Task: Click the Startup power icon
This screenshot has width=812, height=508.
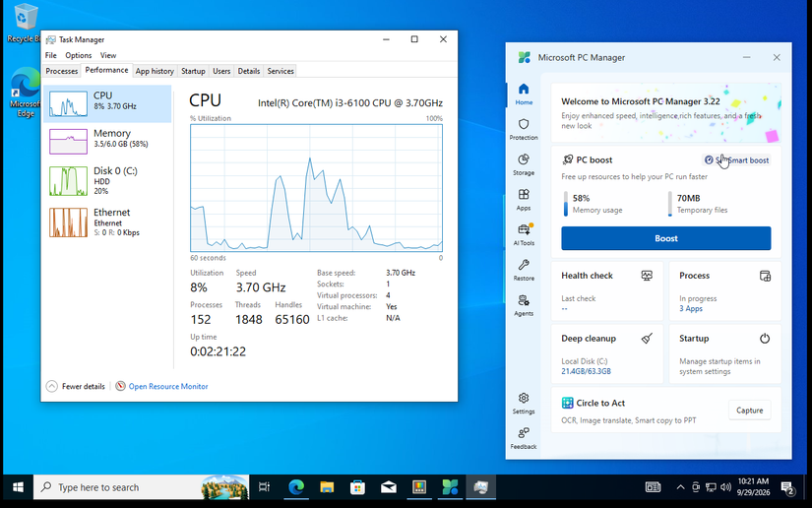Action: (x=765, y=338)
